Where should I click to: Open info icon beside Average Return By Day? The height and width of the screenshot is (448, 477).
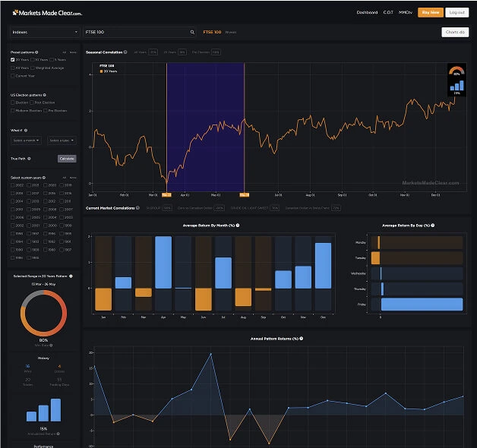(433, 226)
